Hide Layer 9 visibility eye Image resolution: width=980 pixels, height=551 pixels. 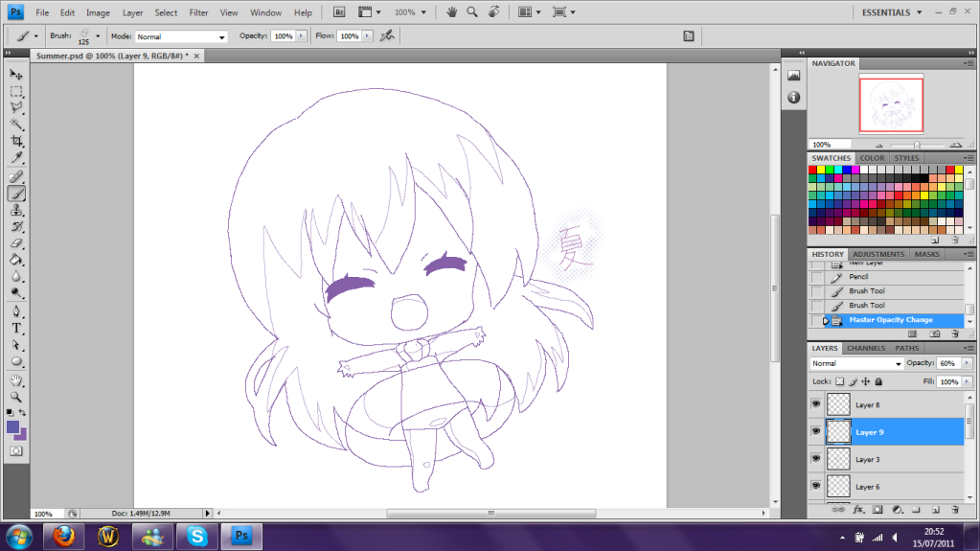pos(815,431)
